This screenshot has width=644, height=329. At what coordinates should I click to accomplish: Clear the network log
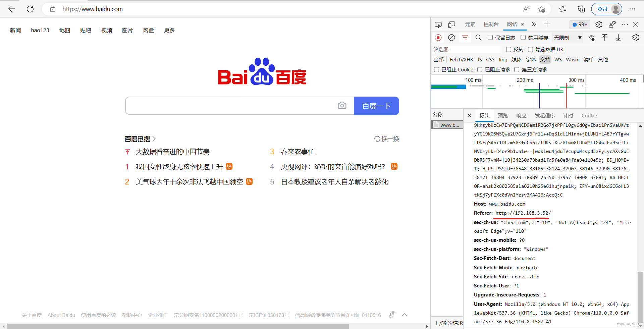pos(451,38)
